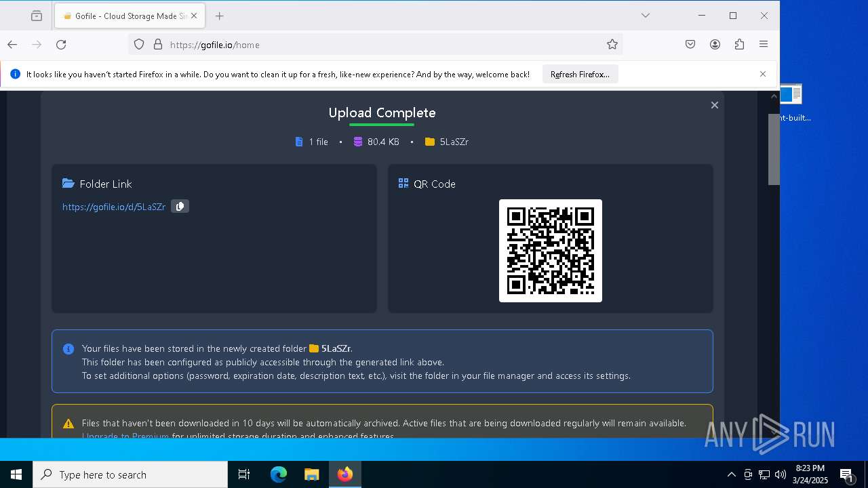Click the 80.4 KB size label
868x488 pixels.
point(383,142)
